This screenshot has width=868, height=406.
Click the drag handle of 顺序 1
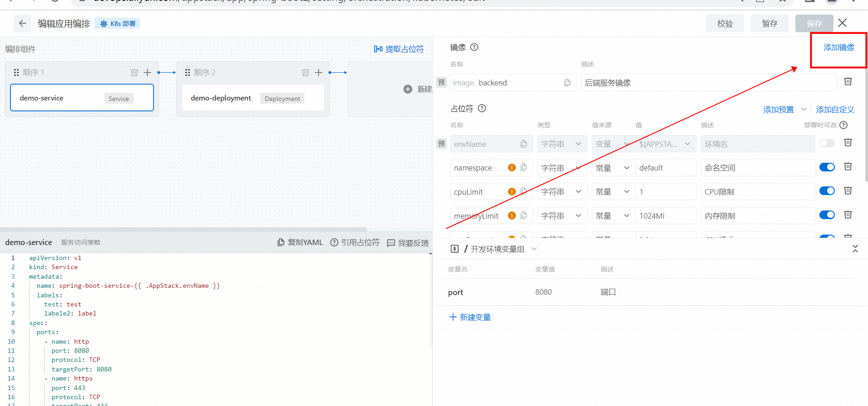(16, 72)
